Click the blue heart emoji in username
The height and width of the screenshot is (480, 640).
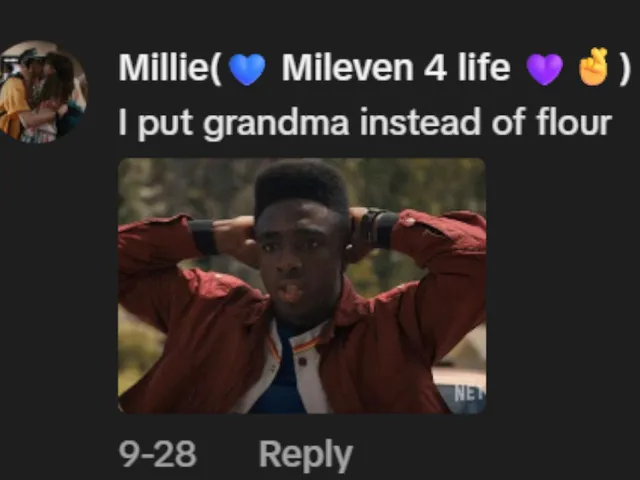[247, 69]
